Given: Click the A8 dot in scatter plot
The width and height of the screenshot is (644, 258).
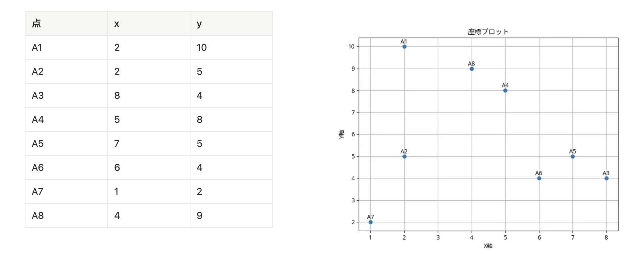Looking at the screenshot, I should pos(472,69).
